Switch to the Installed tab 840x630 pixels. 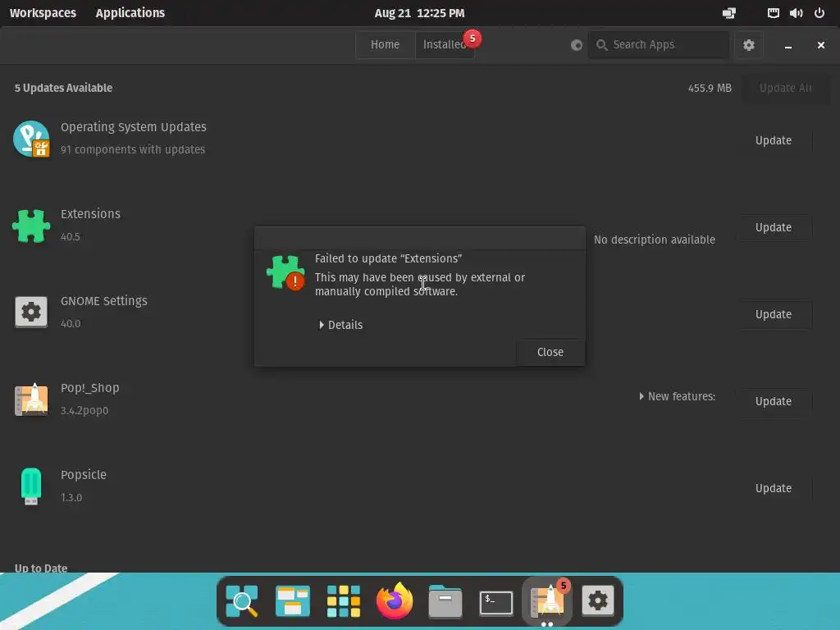pos(445,44)
